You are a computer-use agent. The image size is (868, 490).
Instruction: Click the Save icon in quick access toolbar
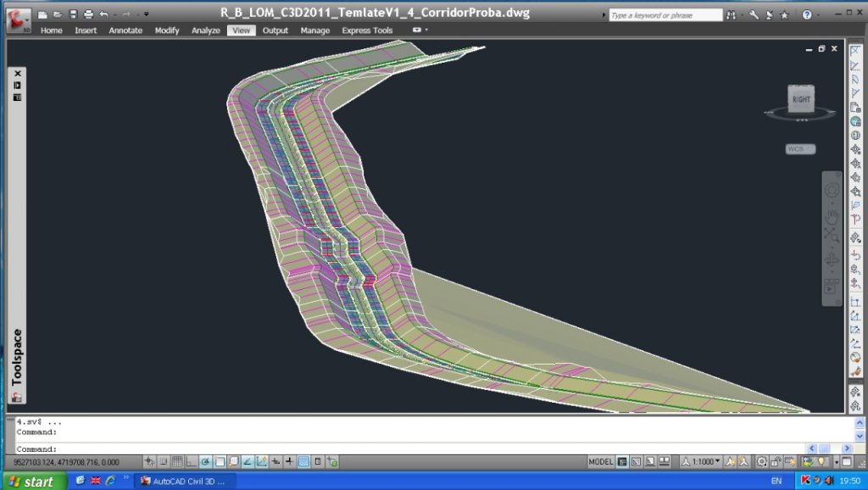tap(73, 14)
